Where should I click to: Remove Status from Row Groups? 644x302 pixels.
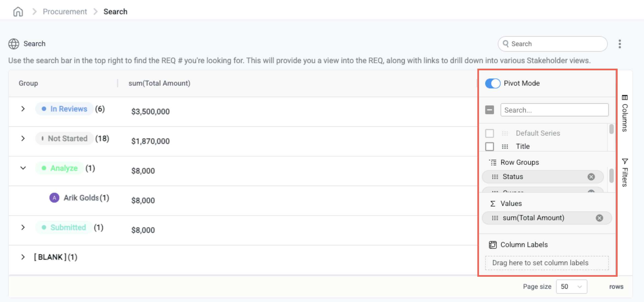pyautogui.click(x=591, y=177)
